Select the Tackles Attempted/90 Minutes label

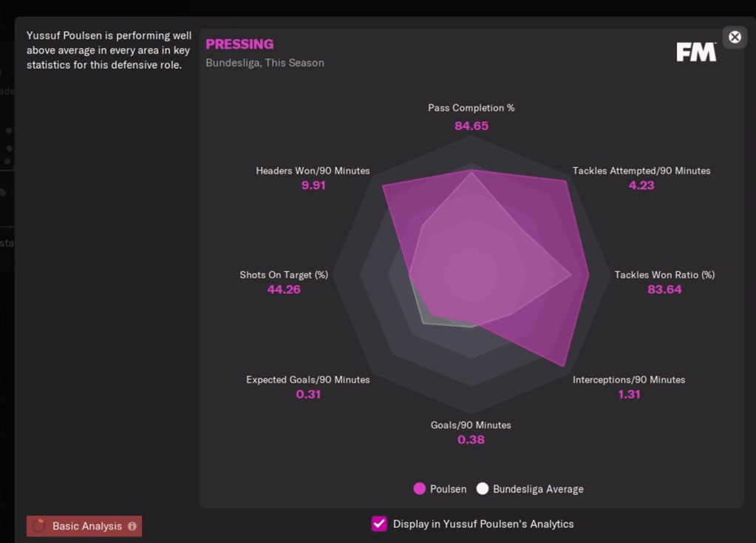(641, 171)
